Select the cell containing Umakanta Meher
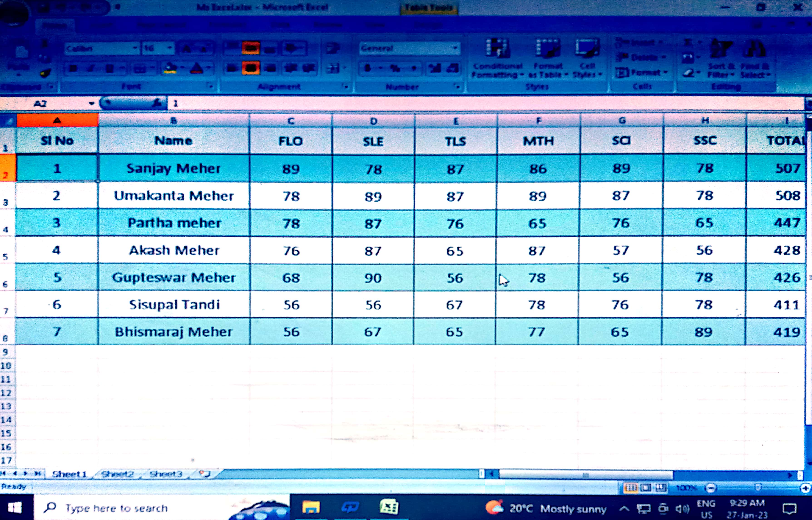The height and width of the screenshot is (520, 812). (x=174, y=196)
